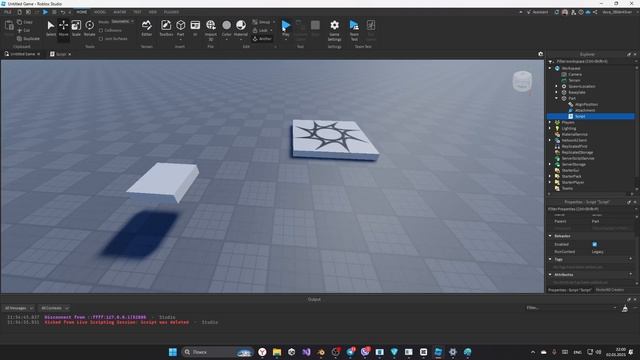Switch to the PLUGINS ribbon tab
This screenshot has height=360, width=640.
tap(171, 12)
